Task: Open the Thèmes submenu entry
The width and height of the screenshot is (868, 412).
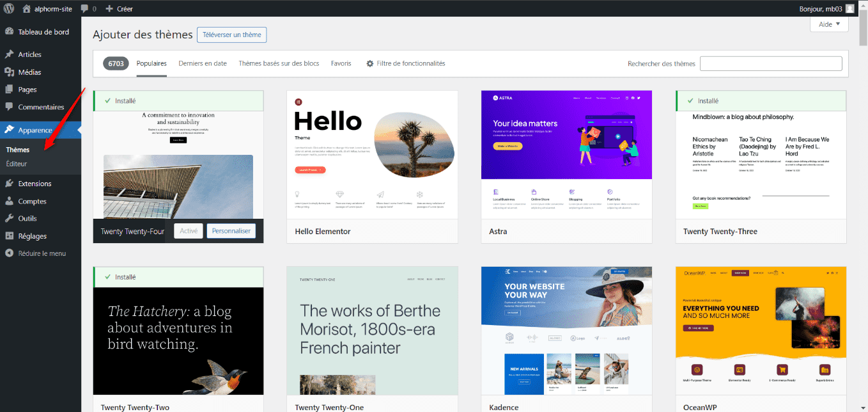Action: (x=17, y=150)
